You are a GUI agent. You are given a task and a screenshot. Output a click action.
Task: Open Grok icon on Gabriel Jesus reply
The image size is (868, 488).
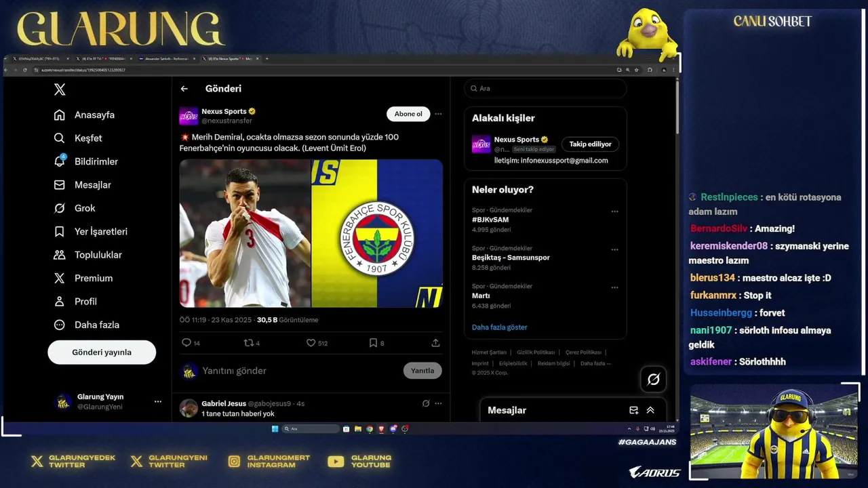(426, 403)
